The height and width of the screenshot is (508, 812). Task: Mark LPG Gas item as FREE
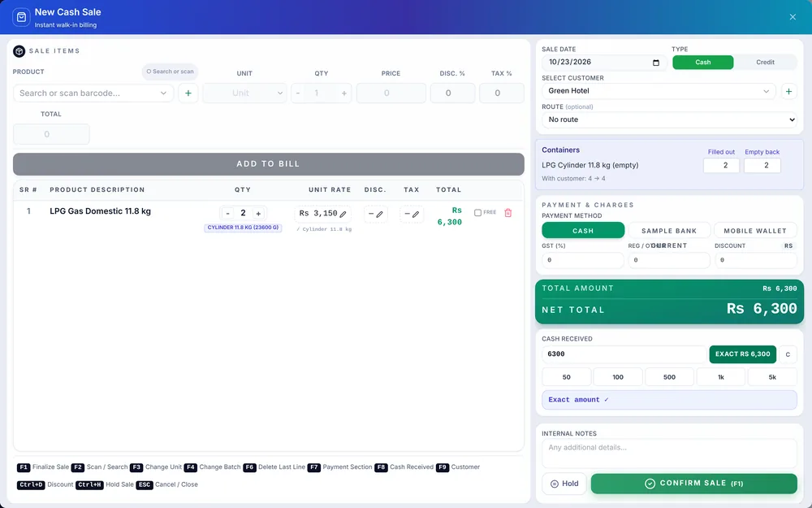pyautogui.click(x=477, y=212)
